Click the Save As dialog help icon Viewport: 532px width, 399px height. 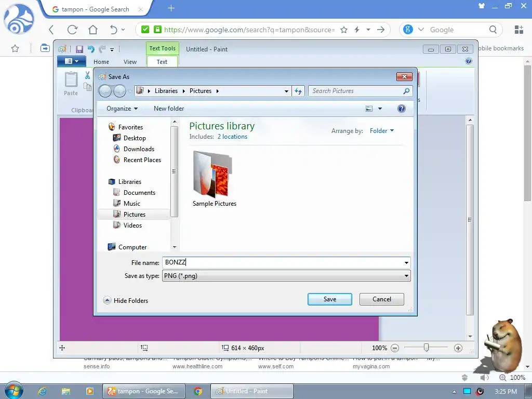pos(402,109)
